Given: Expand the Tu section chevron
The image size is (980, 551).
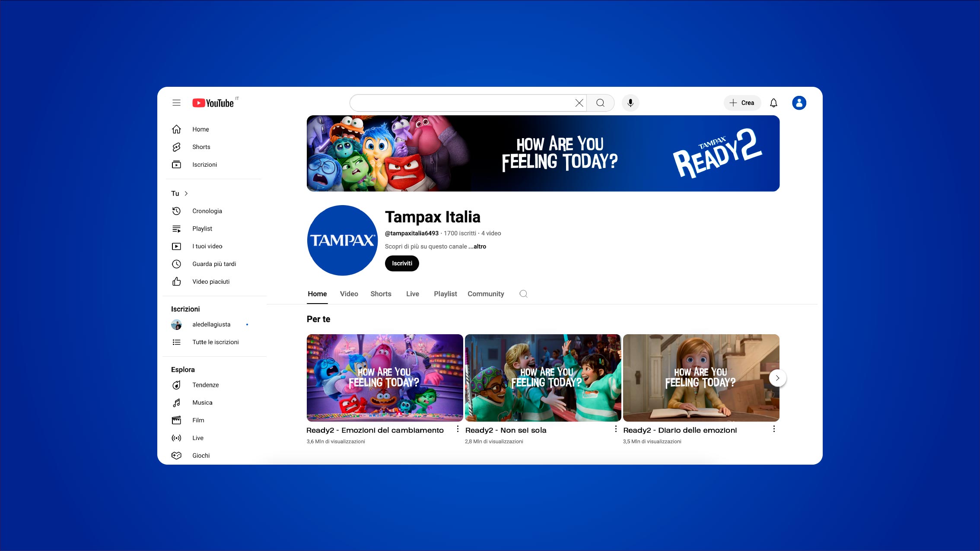Looking at the screenshot, I should pyautogui.click(x=186, y=193).
